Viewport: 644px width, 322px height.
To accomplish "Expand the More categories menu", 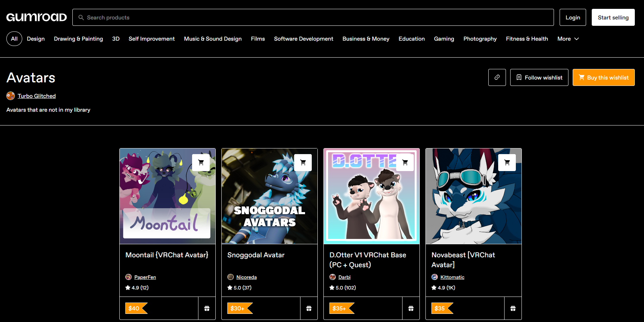I will [x=568, y=39].
